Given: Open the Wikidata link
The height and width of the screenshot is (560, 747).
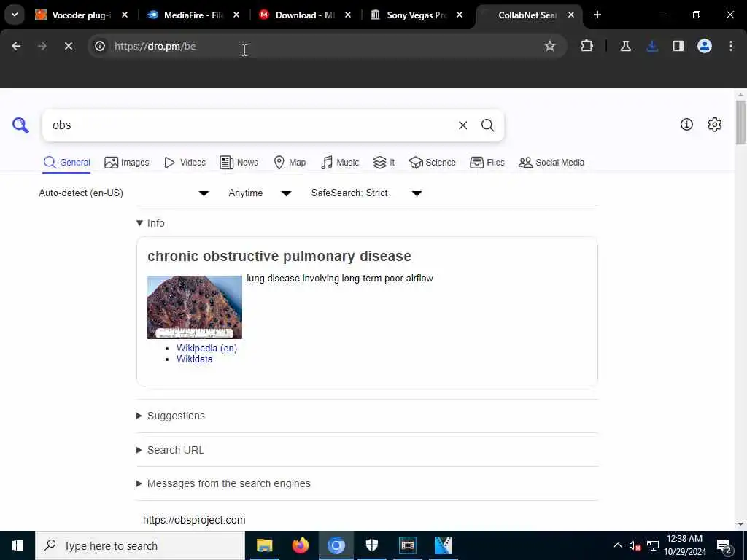Looking at the screenshot, I should [x=194, y=359].
